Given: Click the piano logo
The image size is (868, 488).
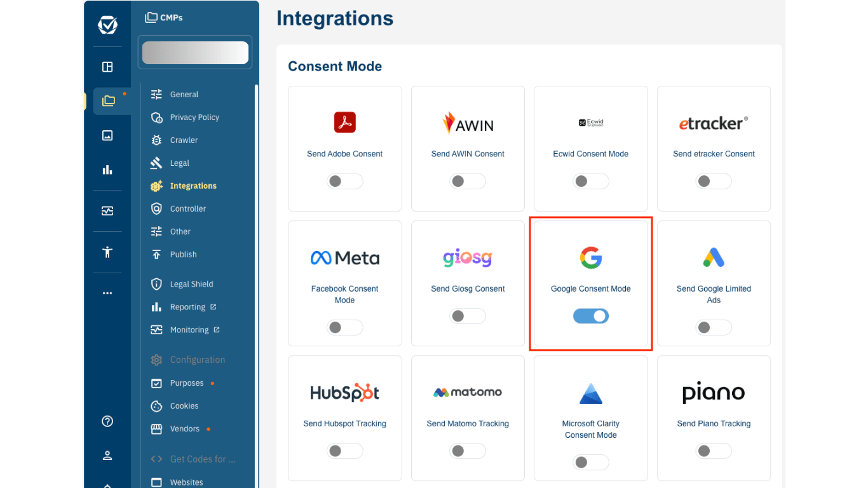Looking at the screenshot, I should (x=714, y=393).
